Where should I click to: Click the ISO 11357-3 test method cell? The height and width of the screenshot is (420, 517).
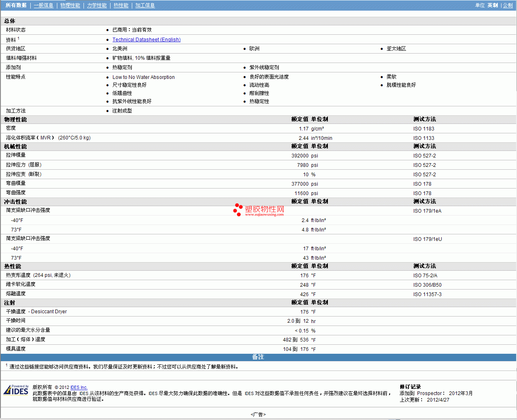427,294
